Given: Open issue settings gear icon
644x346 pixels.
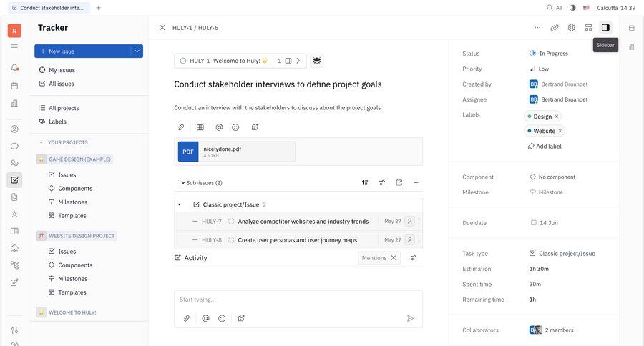Looking at the screenshot, I should coord(571,28).
